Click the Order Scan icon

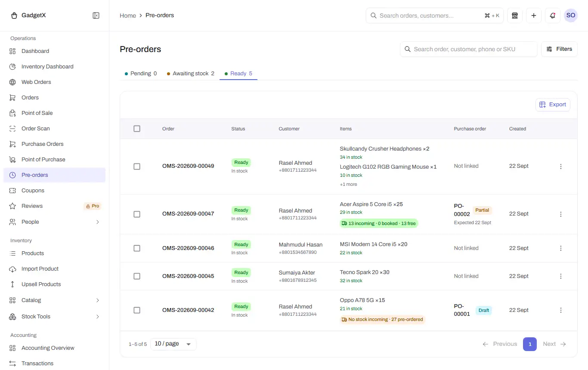click(13, 129)
